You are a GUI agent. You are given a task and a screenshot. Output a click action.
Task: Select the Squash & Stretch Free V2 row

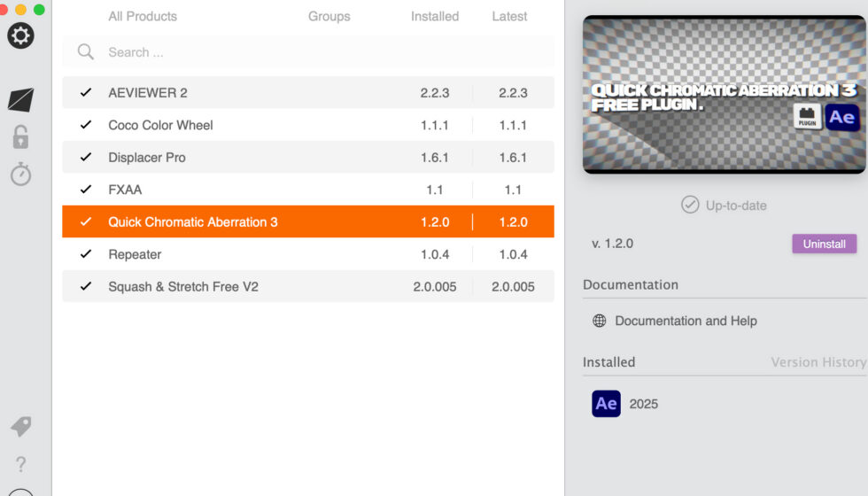(x=308, y=286)
